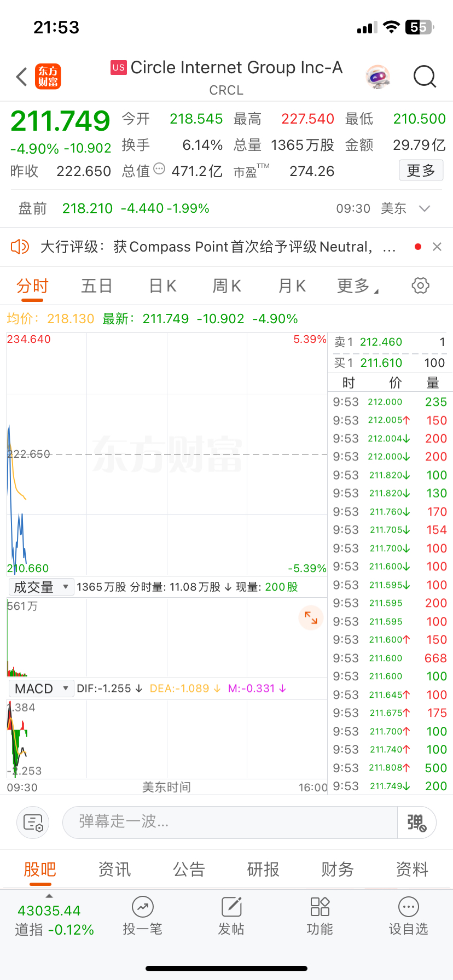Tap the 市盈 274.26 value
The image size is (453, 980).
click(x=312, y=171)
